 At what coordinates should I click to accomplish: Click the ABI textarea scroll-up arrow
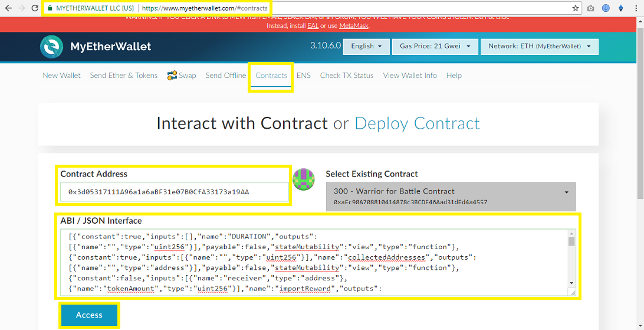(571, 233)
